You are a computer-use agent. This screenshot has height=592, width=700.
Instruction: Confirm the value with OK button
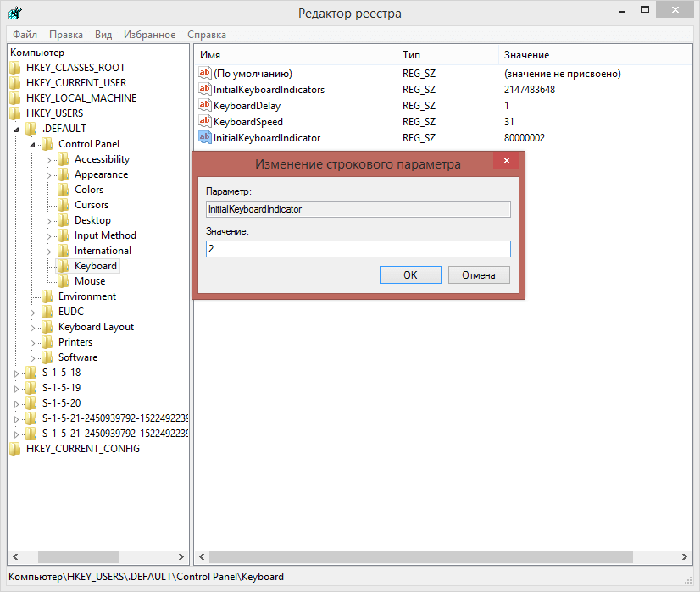coord(410,274)
